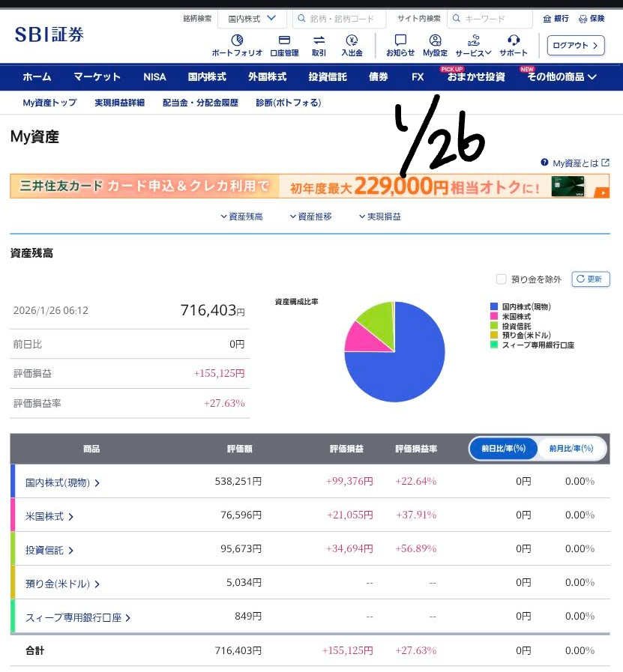Expand the その他の商品 menu
Screen dimensions: 623x672
pyautogui.click(x=562, y=76)
